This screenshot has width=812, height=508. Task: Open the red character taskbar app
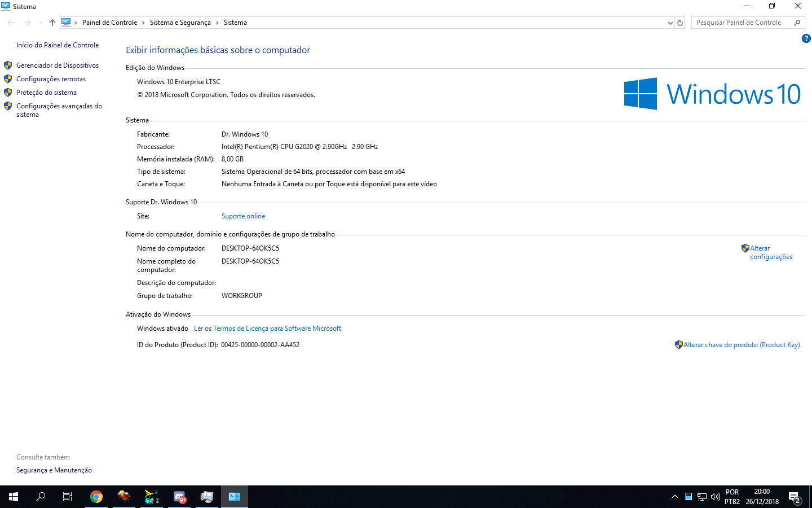click(x=123, y=497)
